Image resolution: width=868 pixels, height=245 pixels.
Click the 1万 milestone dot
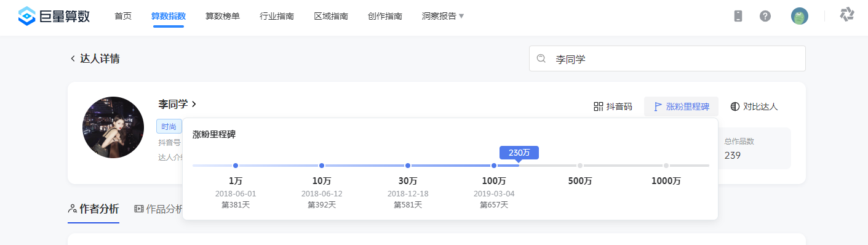point(236,166)
